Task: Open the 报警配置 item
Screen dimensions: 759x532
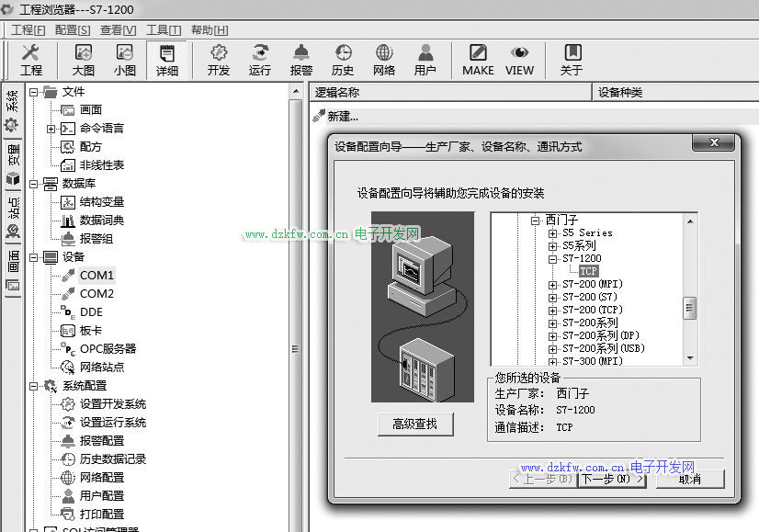Action: (x=102, y=441)
